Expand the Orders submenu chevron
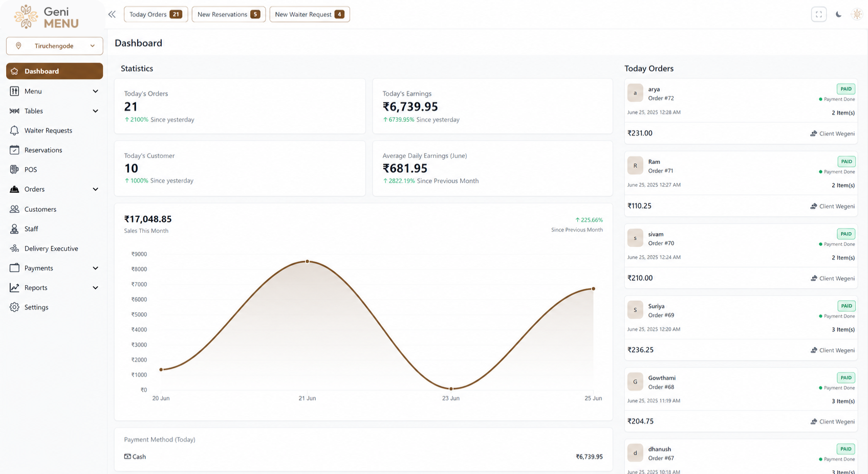The width and height of the screenshot is (868, 474). [95, 189]
